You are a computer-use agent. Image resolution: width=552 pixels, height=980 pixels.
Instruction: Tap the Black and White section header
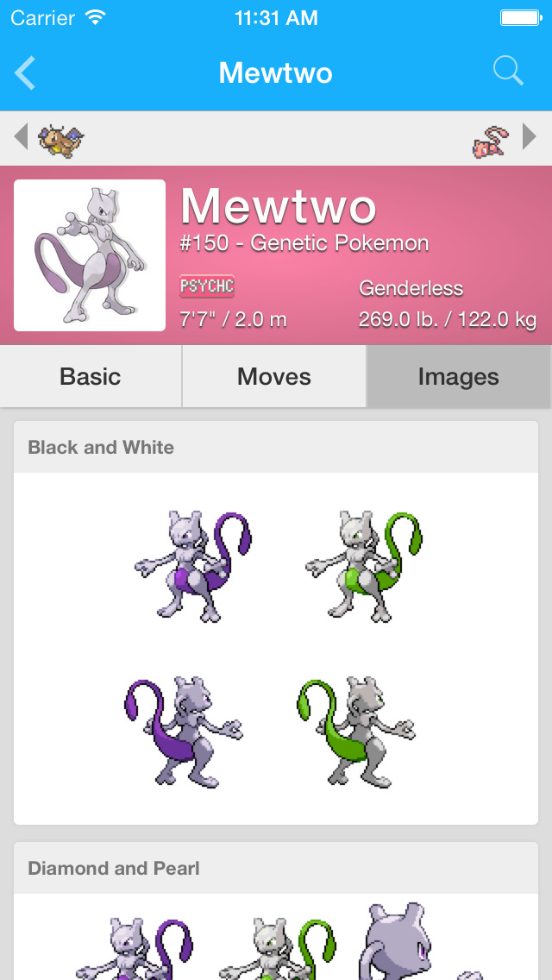pyautogui.click(x=276, y=447)
